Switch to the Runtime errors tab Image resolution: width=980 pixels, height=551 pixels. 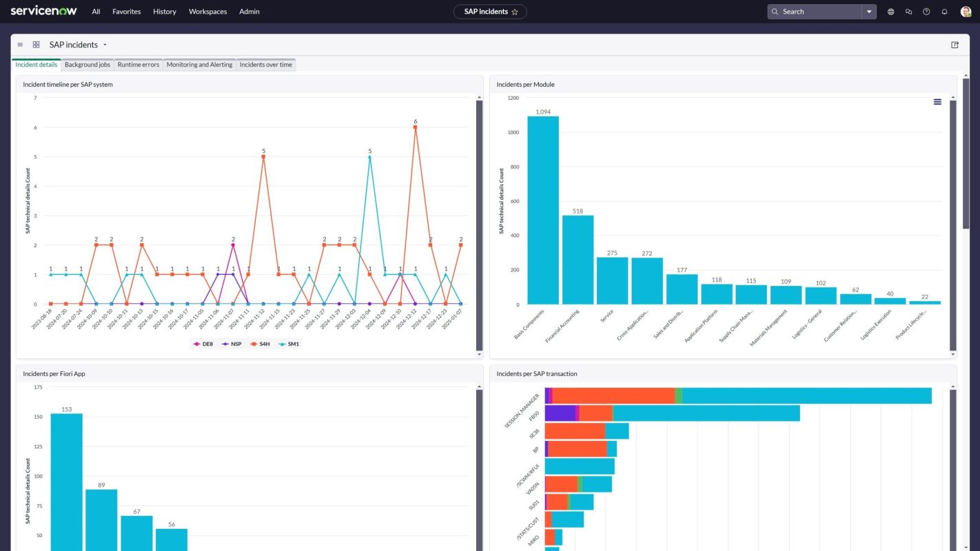(x=139, y=65)
